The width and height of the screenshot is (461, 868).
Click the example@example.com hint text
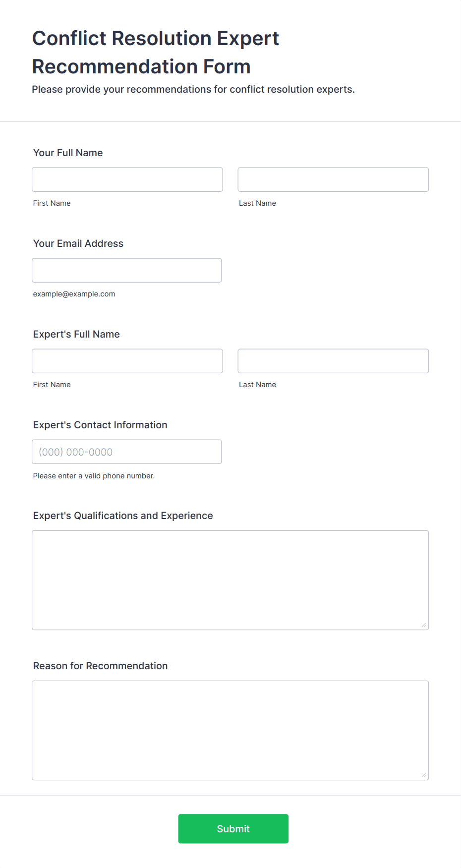[x=74, y=294]
